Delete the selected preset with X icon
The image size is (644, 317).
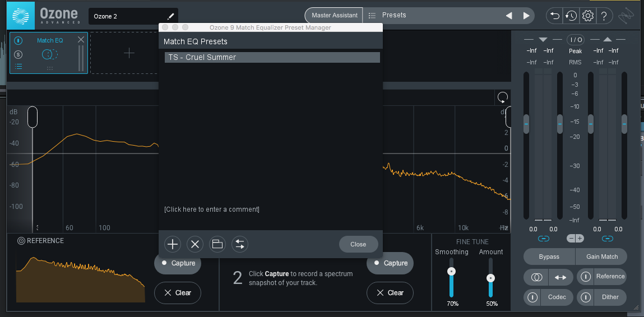pos(195,244)
